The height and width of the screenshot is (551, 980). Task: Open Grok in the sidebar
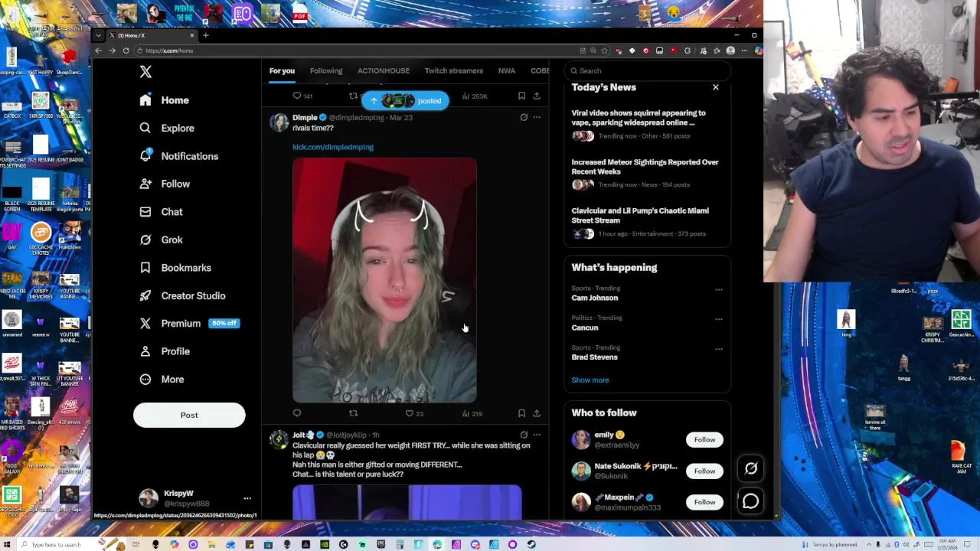162,240
